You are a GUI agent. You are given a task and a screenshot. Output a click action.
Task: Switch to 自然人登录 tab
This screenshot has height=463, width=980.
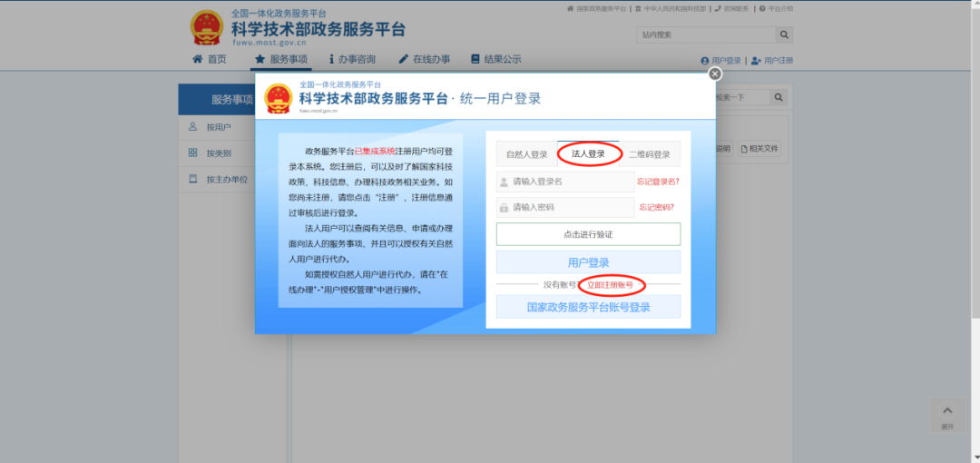click(526, 154)
